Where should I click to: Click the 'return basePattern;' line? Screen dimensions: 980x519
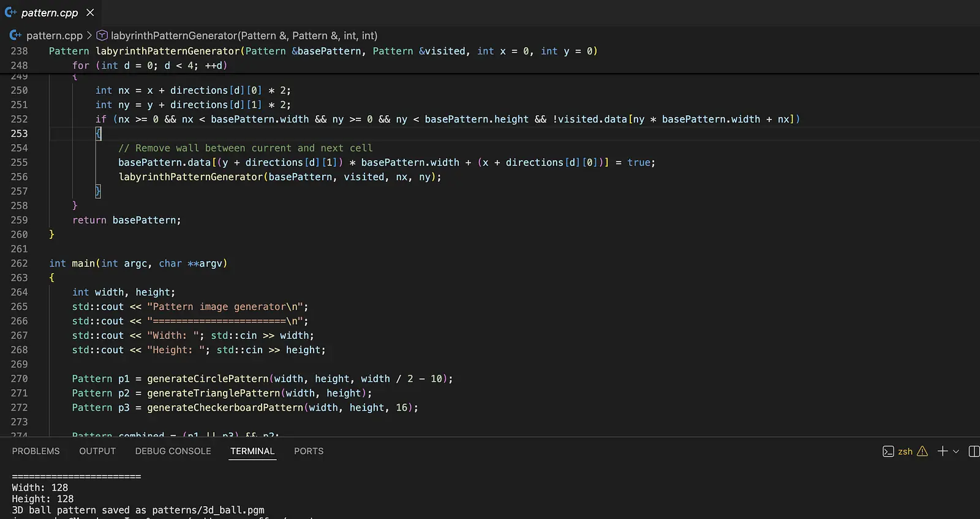127,220
